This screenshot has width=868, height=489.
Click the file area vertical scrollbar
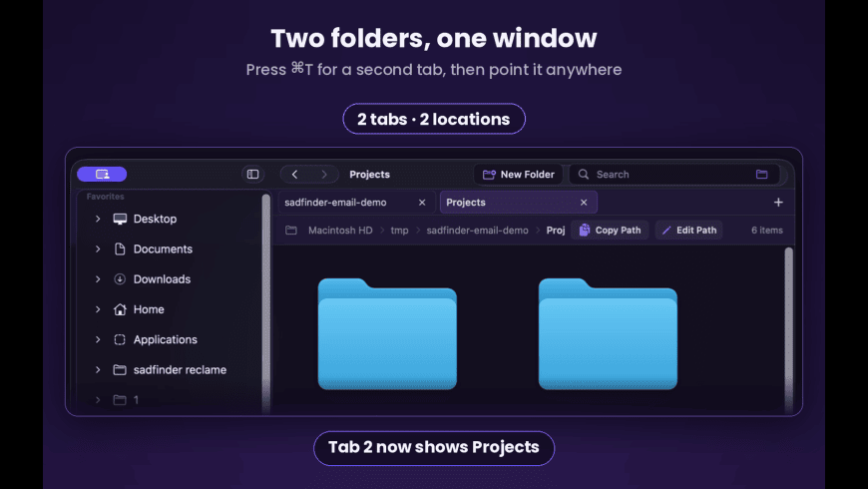[x=789, y=329]
